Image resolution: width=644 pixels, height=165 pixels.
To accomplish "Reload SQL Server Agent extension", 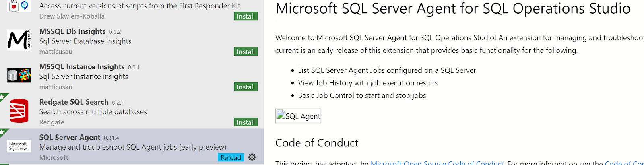I will point(231,157).
